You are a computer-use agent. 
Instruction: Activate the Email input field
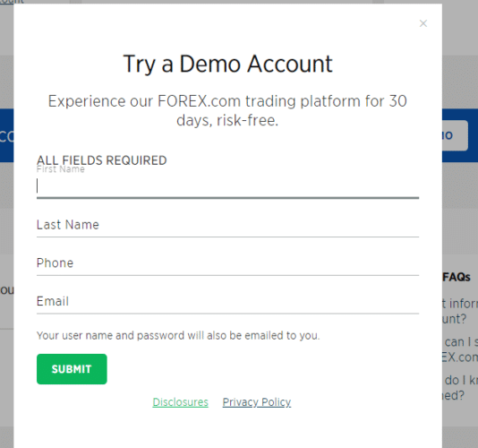pos(227,302)
